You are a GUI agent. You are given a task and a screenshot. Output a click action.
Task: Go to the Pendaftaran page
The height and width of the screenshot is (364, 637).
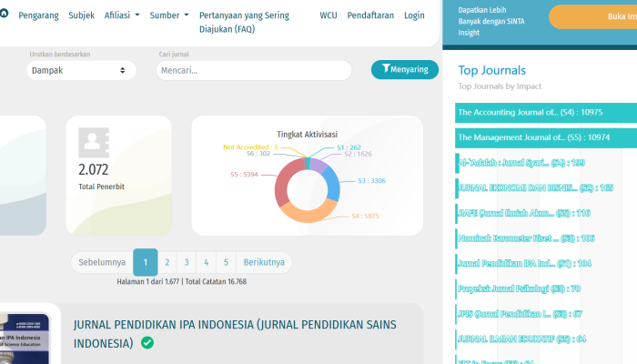pos(370,15)
